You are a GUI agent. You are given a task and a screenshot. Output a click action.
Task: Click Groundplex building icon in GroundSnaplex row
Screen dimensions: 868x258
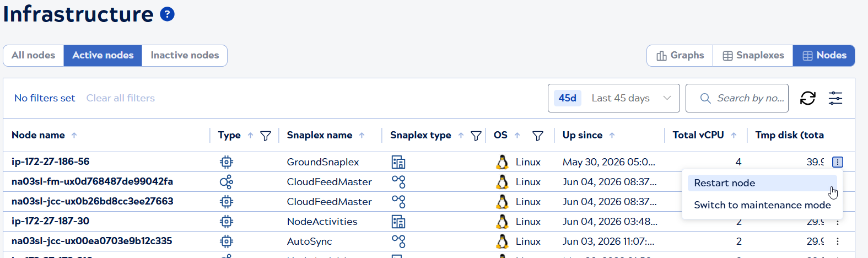[398, 162]
